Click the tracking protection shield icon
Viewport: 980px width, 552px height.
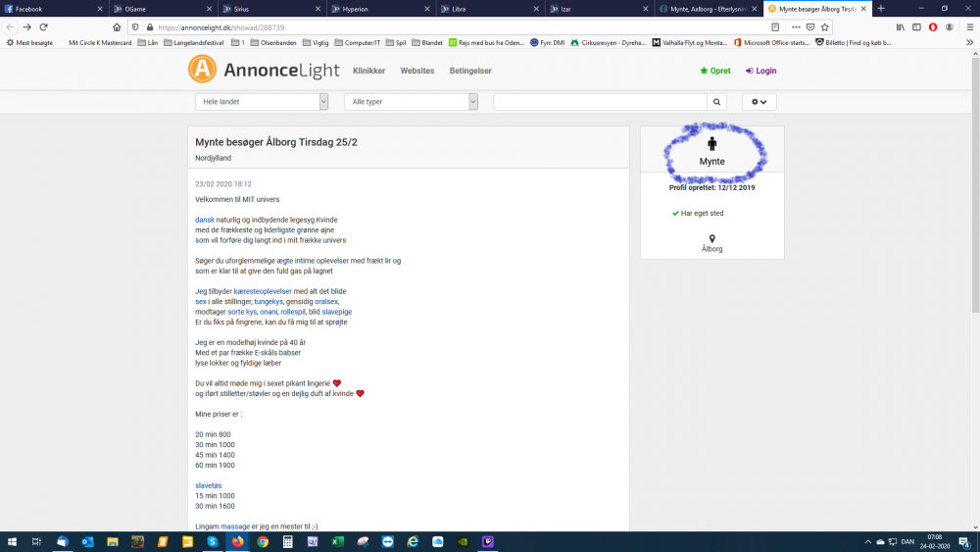(135, 27)
